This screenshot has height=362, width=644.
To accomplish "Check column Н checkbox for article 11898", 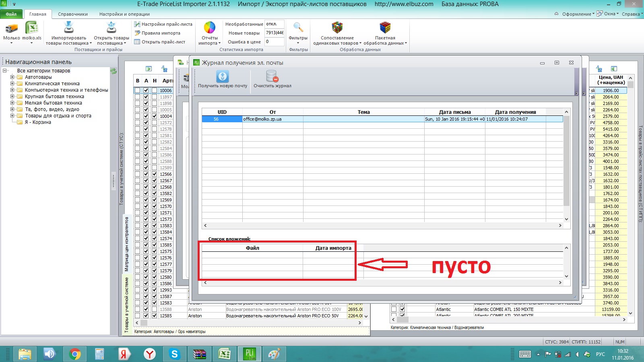I will click(x=155, y=103).
